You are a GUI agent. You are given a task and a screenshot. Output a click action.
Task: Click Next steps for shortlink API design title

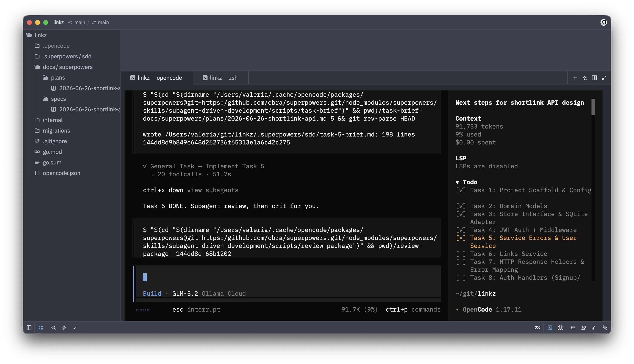(x=519, y=102)
